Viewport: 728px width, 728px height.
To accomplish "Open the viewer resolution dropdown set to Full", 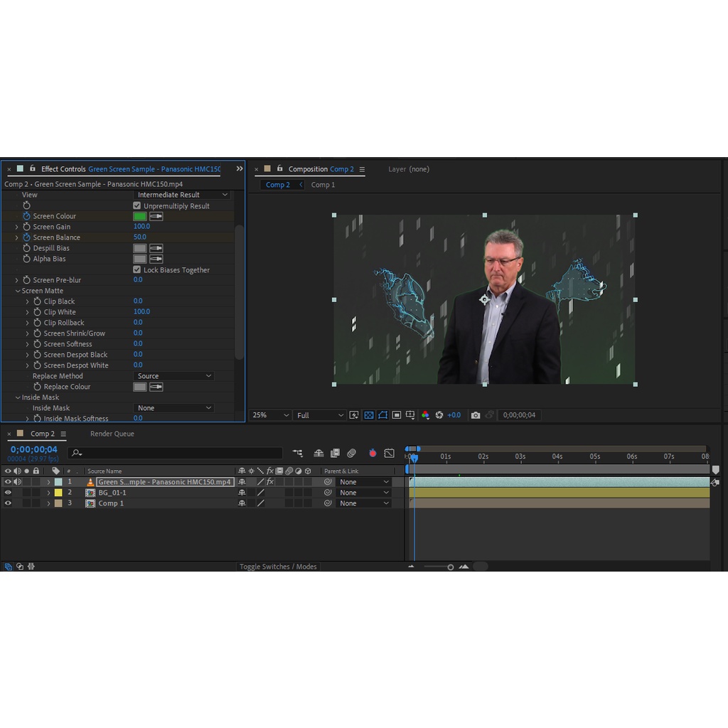I will pos(320,415).
